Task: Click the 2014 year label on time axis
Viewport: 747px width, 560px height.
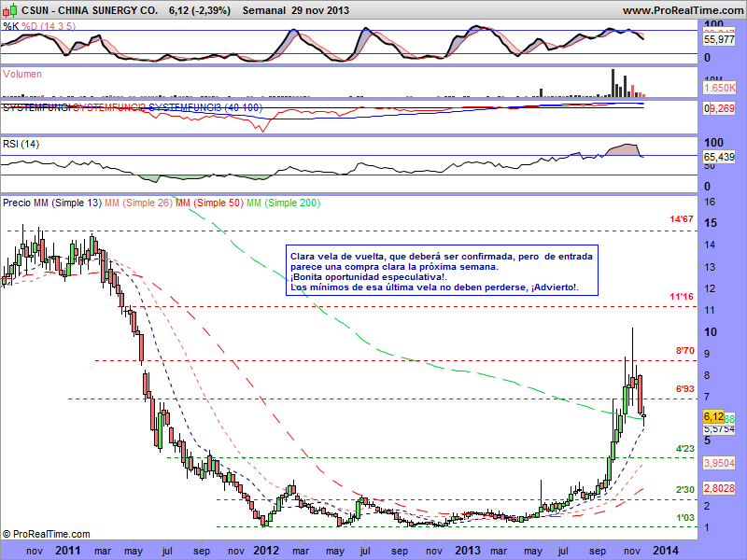Action: pyautogui.click(x=666, y=550)
